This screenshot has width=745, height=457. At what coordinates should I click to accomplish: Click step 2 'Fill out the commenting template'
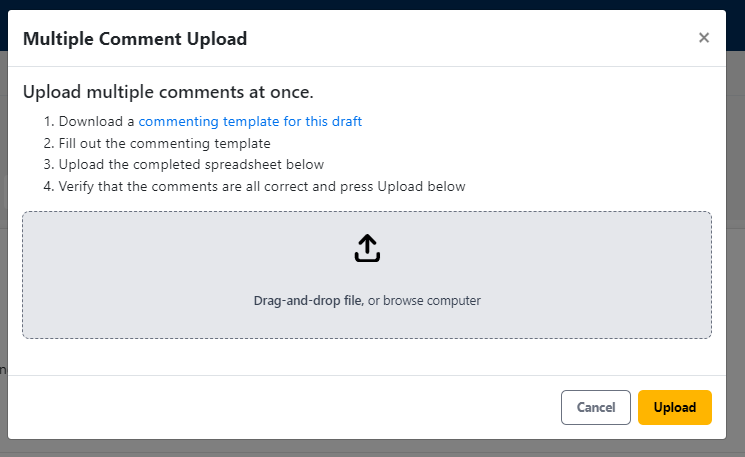[x=164, y=143]
